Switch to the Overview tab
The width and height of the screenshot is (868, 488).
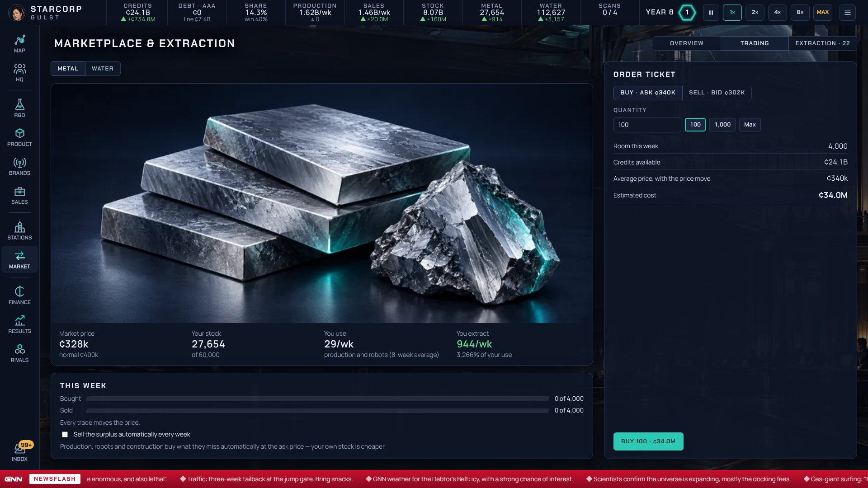click(687, 43)
